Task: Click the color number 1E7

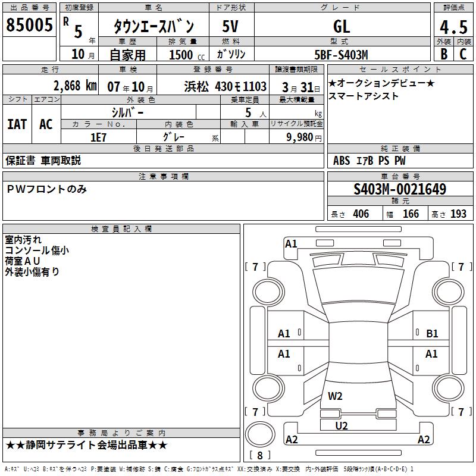Action: 98,137
